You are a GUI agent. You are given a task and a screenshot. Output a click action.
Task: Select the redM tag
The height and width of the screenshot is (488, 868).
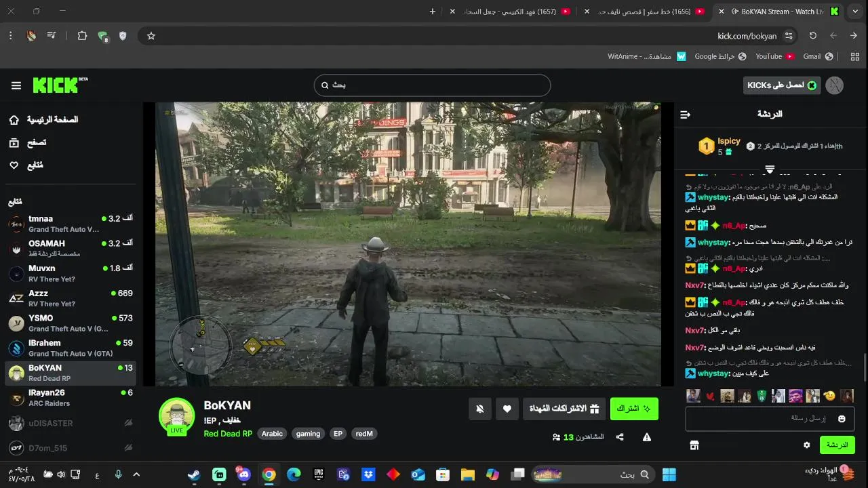[x=364, y=434]
